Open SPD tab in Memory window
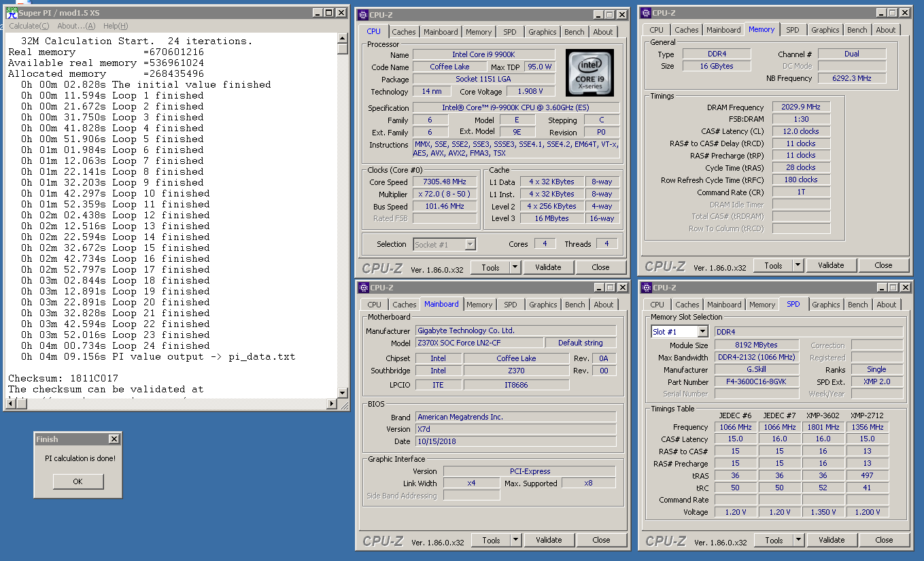Screen dimensions: 924x561 click(x=793, y=30)
